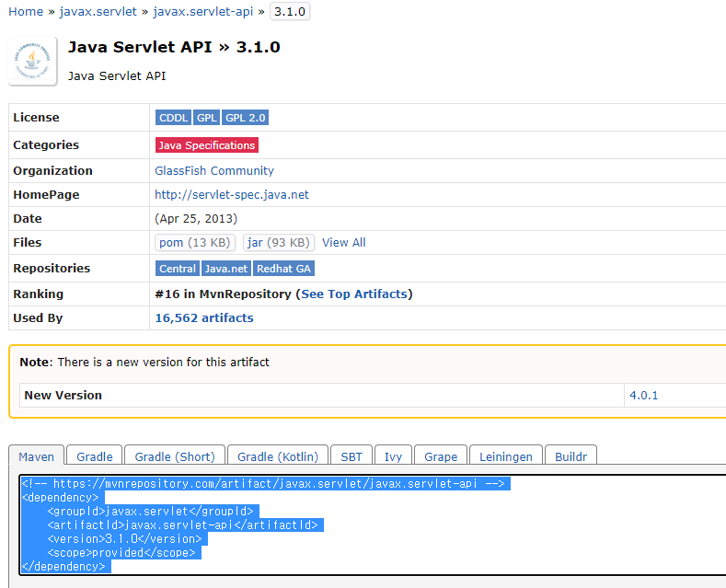Click the '#16 in MvnRepository' ranking text
This screenshot has width=726, height=588.
pos(223,294)
